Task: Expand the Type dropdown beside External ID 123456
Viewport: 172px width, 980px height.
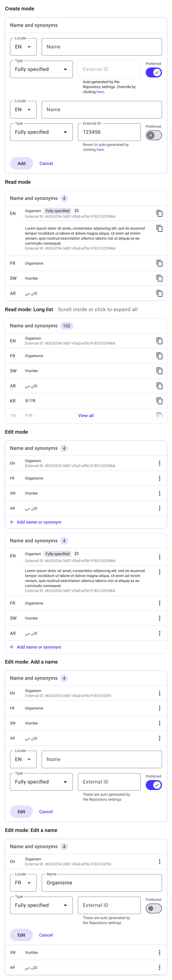Action: (x=41, y=132)
